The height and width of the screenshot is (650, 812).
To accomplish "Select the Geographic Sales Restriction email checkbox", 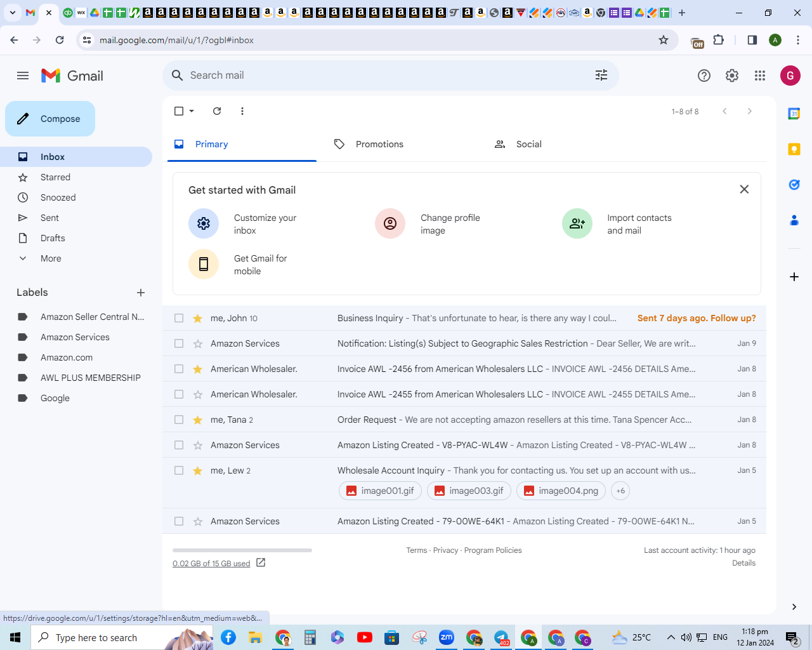I will point(179,343).
